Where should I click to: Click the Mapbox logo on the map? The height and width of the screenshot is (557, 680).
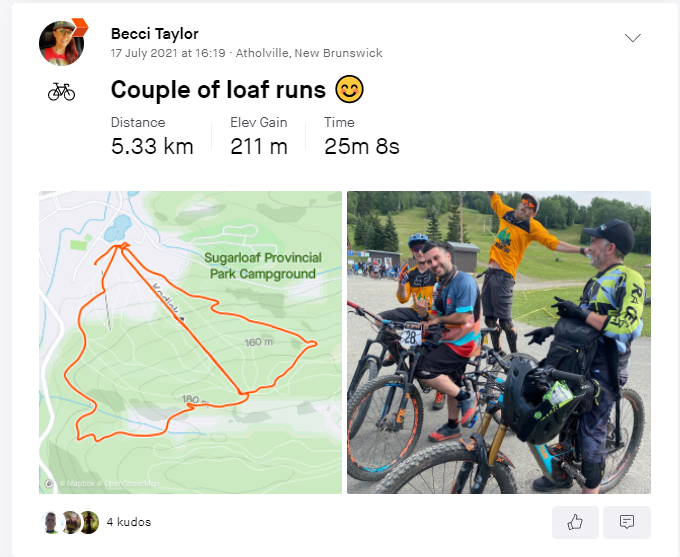50,484
